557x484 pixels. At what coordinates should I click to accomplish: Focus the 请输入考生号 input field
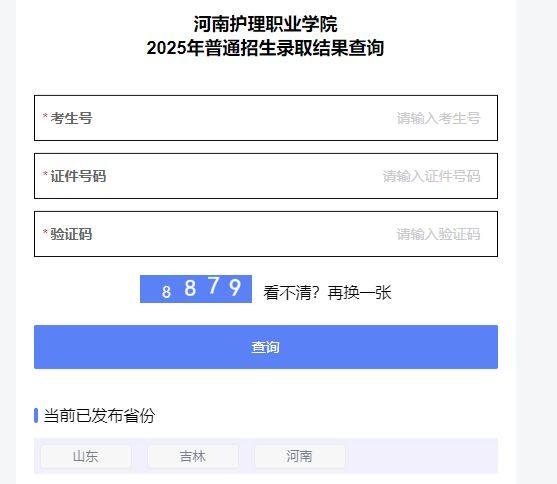point(266,118)
